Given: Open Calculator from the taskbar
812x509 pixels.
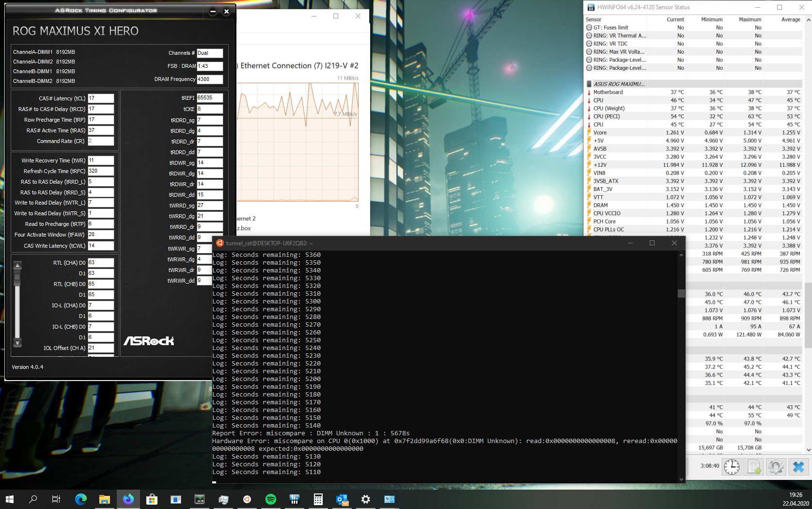Looking at the screenshot, I should tap(318, 499).
